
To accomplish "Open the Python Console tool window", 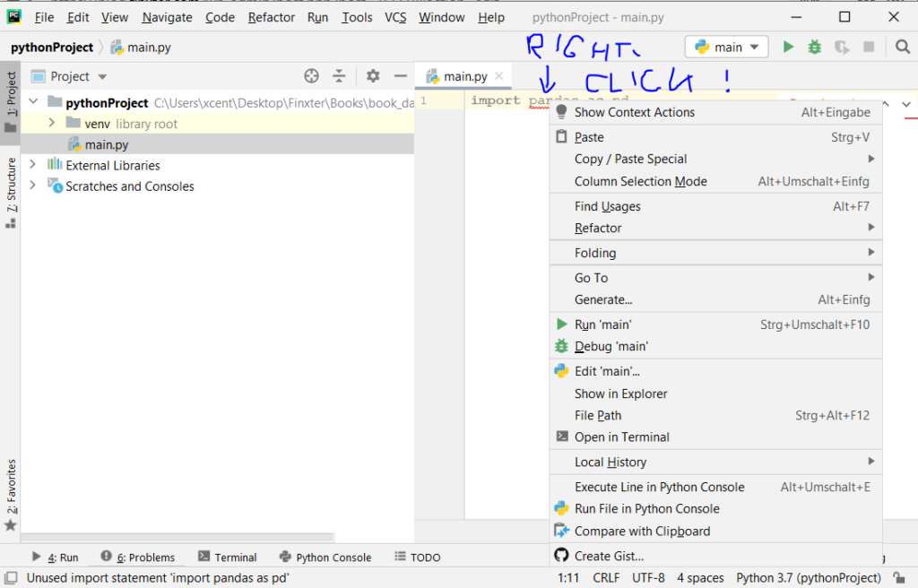I will 325,557.
